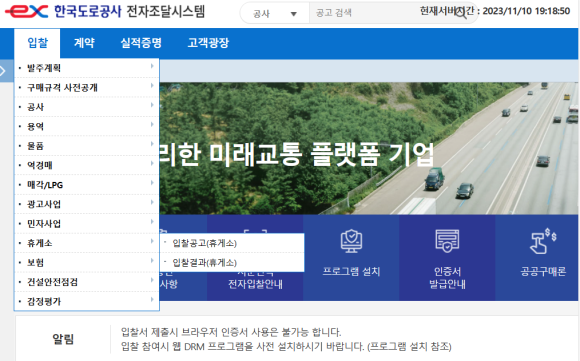This screenshot has width=580, height=361.
Task: Select the 광고사업 menu entry
Action: pos(87,204)
